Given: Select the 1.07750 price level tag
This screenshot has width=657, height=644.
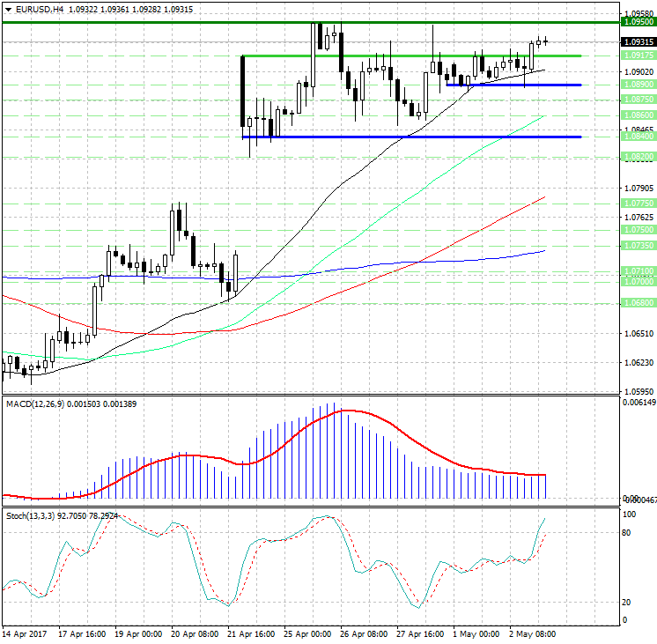Looking at the screenshot, I should 637,203.
